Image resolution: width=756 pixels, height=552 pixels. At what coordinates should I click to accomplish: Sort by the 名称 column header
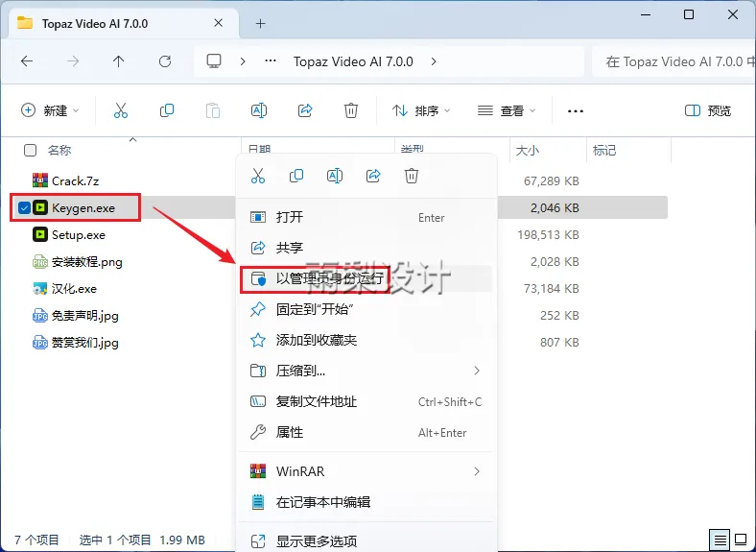[x=59, y=150]
